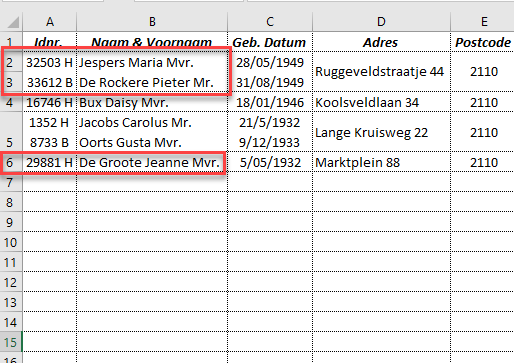
Task: Click cell showing De Groote Jeanne Mvr.
Action: (x=152, y=162)
